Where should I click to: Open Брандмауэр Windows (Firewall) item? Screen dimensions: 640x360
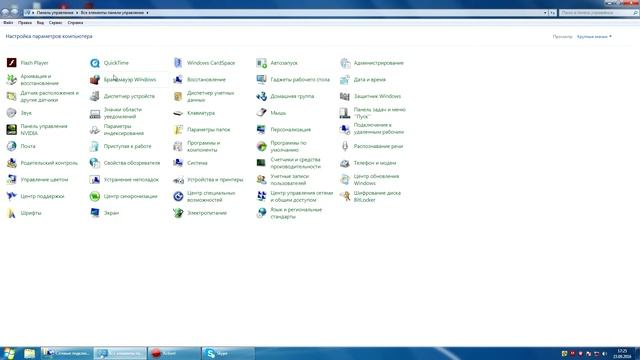pyautogui.click(x=123, y=80)
